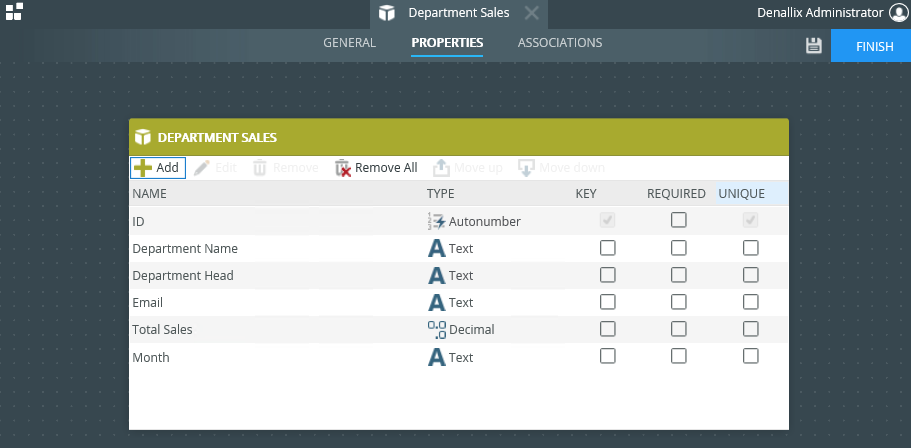911x448 pixels.
Task: Toggle Required checkbox for Total Sales
Action: click(x=679, y=329)
